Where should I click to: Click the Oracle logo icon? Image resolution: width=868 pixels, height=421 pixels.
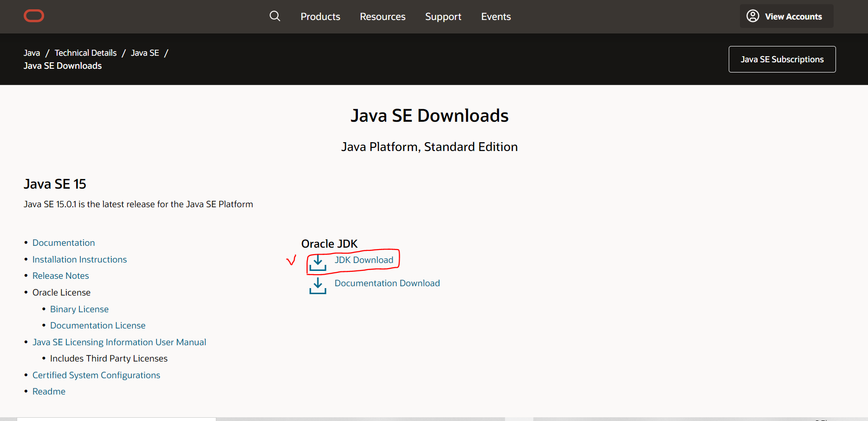(x=34, y=16)
